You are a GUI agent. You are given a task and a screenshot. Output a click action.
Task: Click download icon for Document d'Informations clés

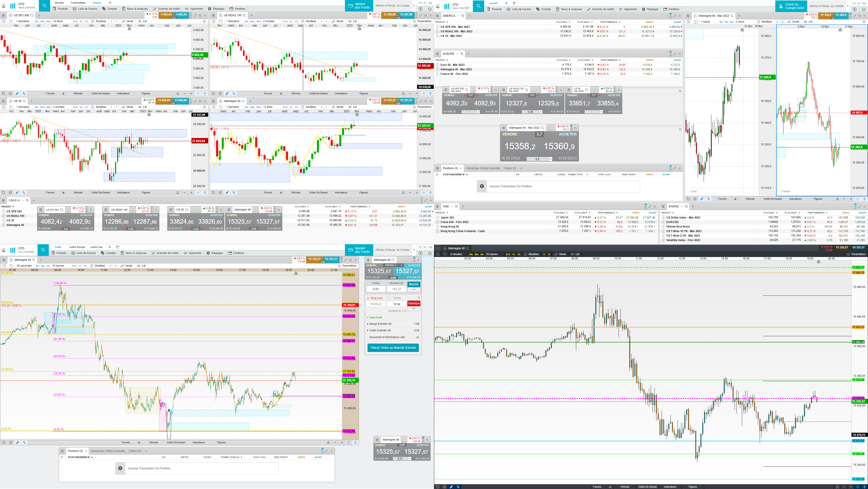tap(417, 337)
